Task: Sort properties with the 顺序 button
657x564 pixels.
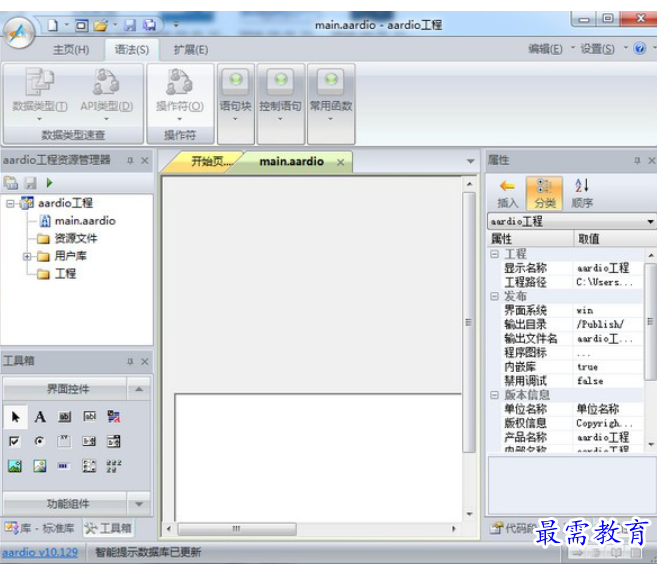Action: pos(582,193)
